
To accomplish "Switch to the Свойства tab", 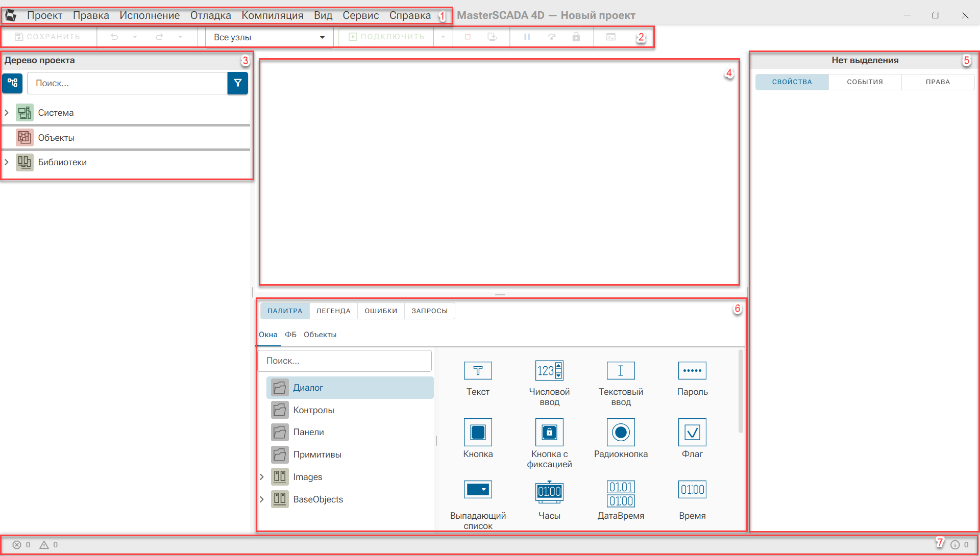I will (x=792, y=82).
